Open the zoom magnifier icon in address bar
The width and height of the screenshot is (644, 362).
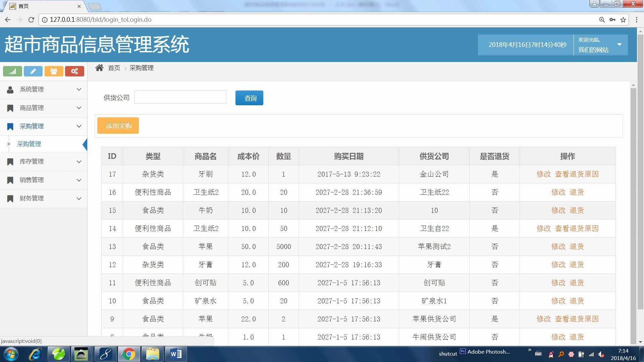[x=602, y=20]
